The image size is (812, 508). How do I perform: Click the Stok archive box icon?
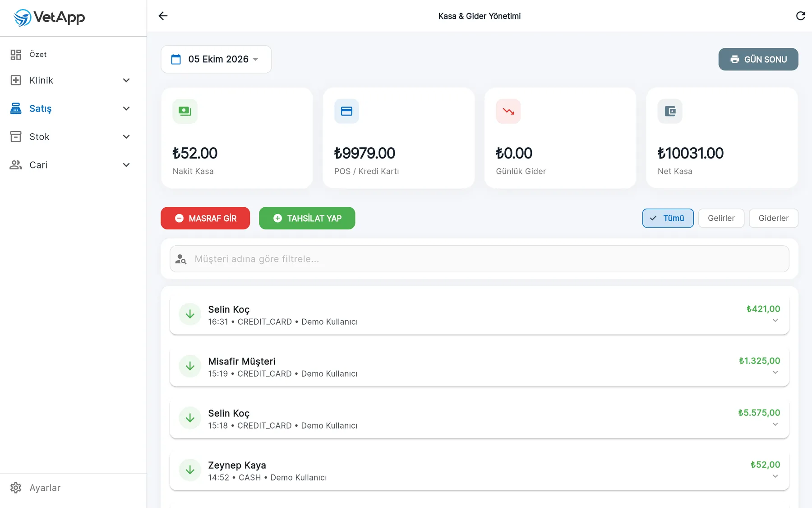(16, 137)
